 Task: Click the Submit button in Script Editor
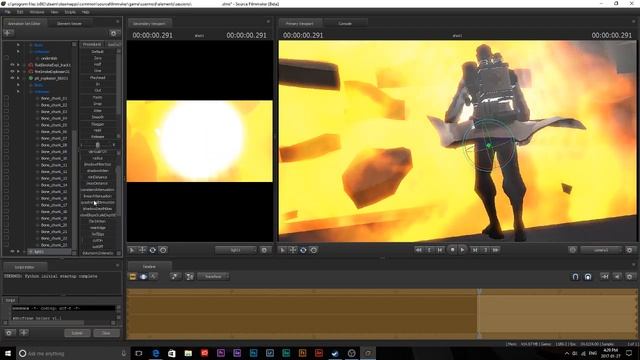click(x=77, y=333)
